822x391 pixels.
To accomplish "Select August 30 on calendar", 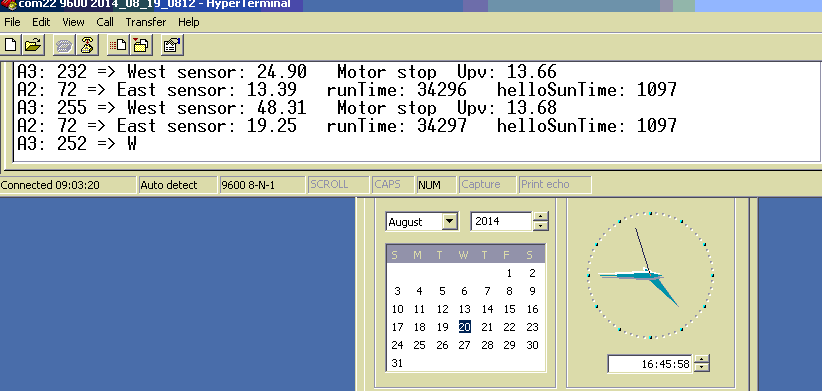I will tap(532, 345).
